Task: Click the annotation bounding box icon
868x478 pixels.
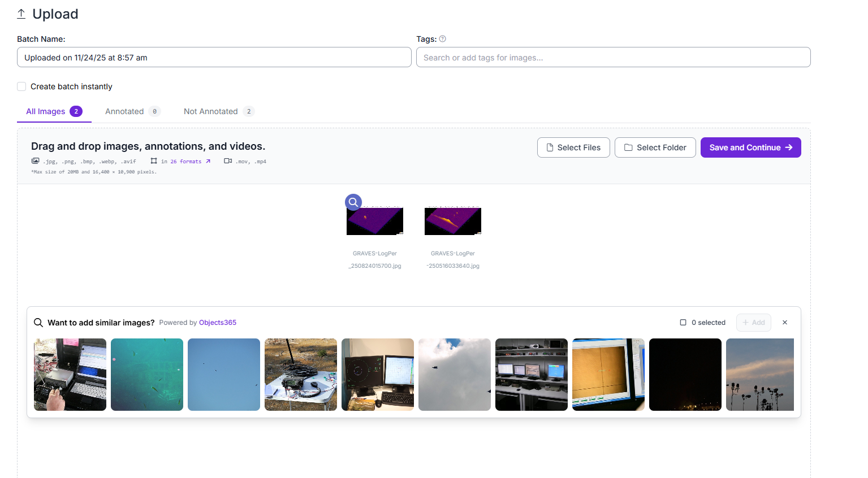Action: tap(154, 161)
